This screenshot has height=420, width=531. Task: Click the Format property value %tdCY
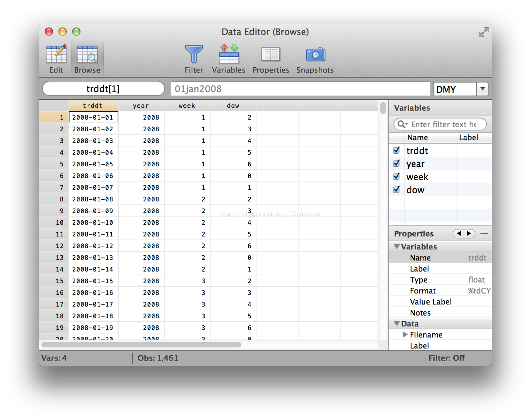point(479,291)
